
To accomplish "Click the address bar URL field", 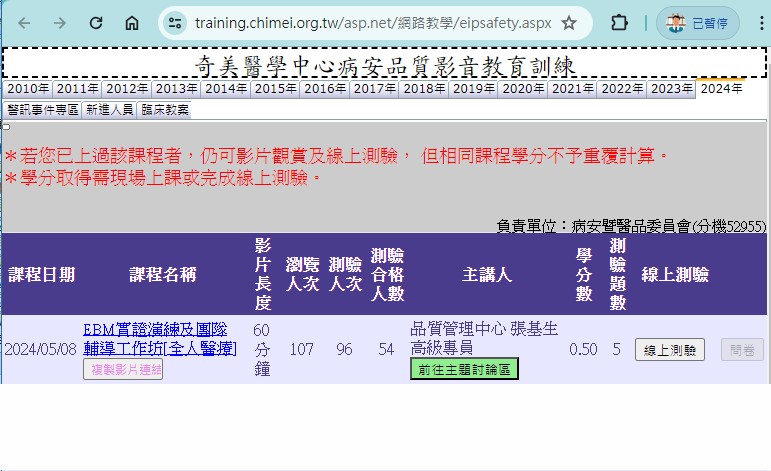I will click(370, 23).
